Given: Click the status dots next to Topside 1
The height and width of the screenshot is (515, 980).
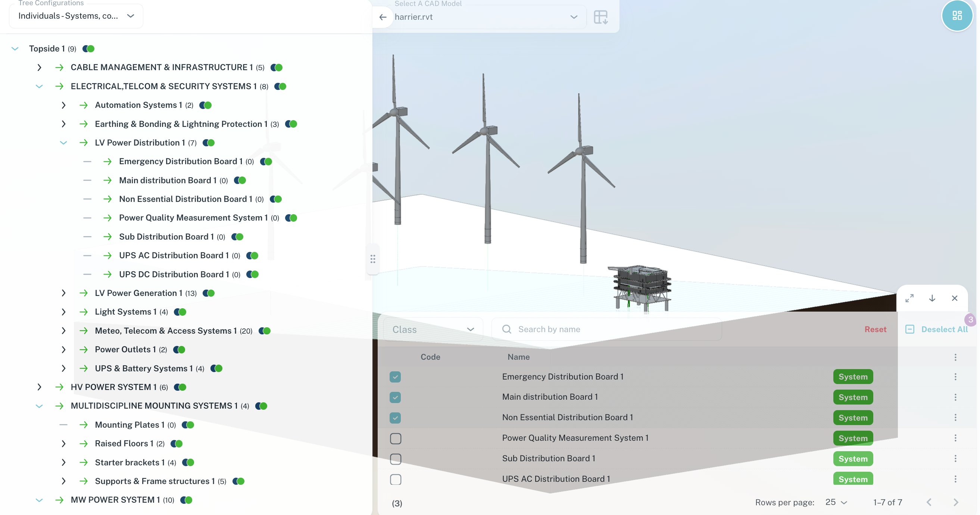Looking at the screenshot, I should pyautogui.click(x=88, y=49).
